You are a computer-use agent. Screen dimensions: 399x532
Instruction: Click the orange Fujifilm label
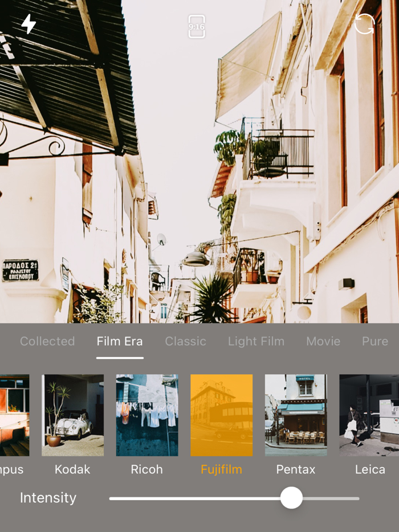(x=221, y=469)
